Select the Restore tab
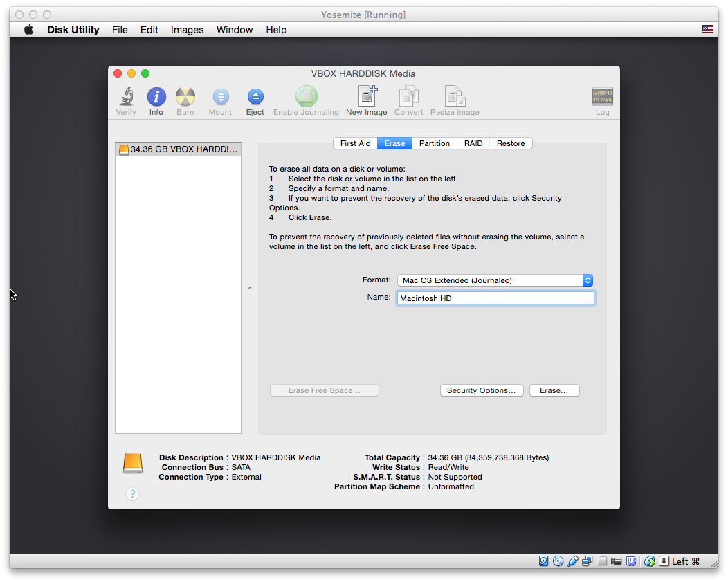This screenshot has width=728, height=582. coord(511,143)
